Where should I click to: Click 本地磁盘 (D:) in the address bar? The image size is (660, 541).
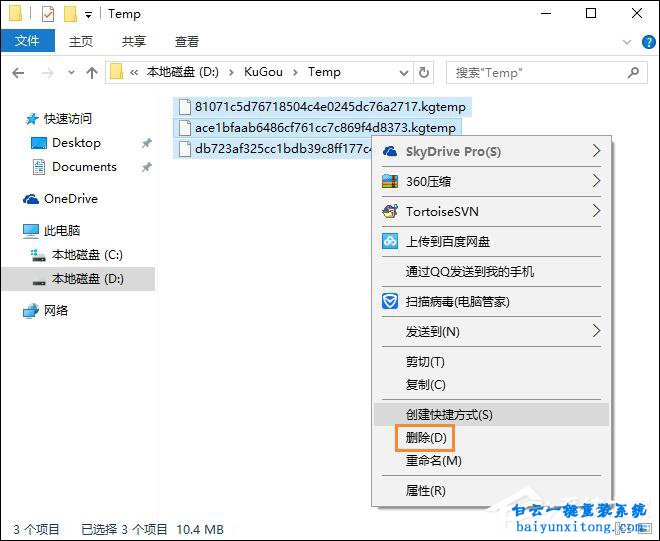(x=183, y=72)
